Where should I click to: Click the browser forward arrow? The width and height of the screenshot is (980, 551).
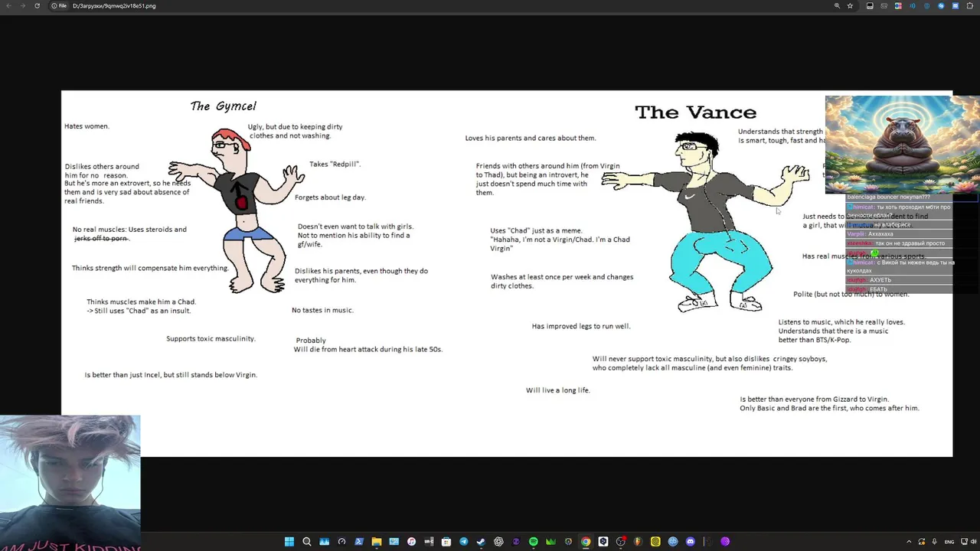point(22,5)
